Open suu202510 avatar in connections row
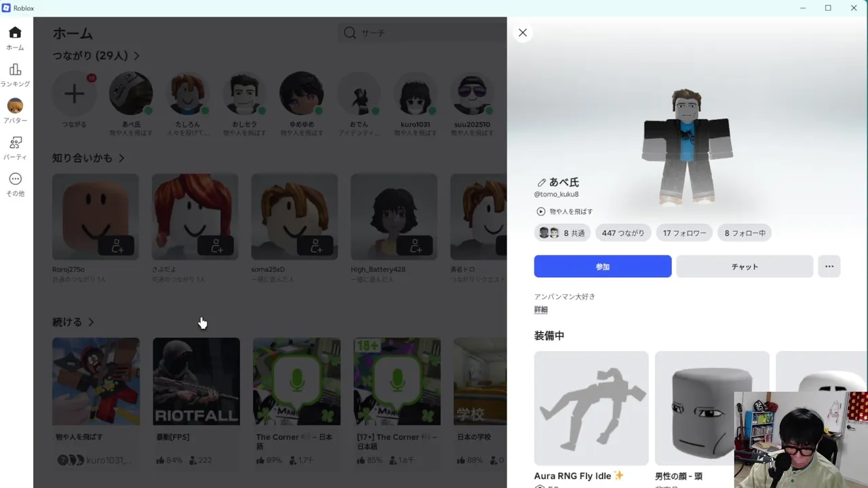868x488 pixels. tap(473, 94)
